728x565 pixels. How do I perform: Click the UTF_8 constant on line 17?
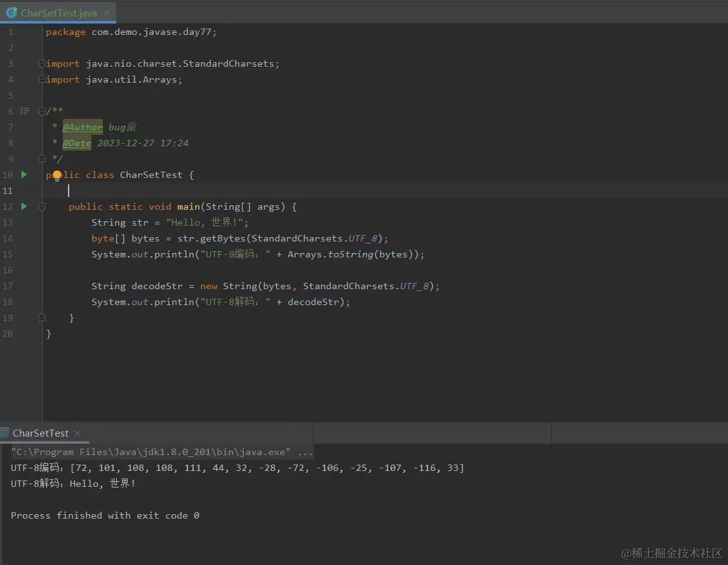click(414, 286)
